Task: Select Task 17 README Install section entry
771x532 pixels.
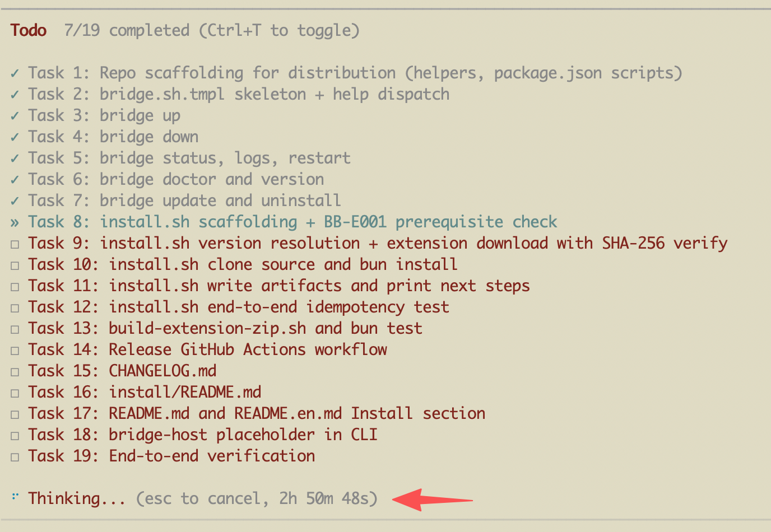Action: pyautogui.click(x=257, y=413)
